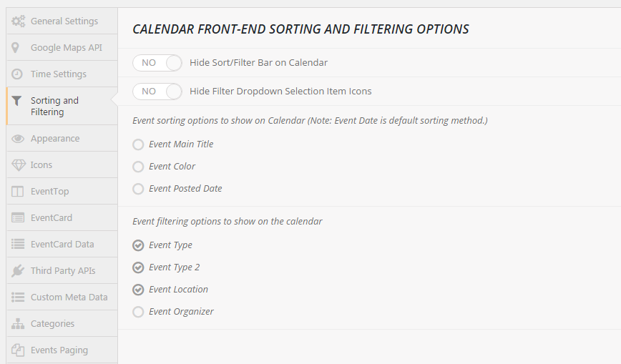Screen dimensions: 621x364
Task: Click the Third Party APIs plug icon
Action: pos(18,271)
